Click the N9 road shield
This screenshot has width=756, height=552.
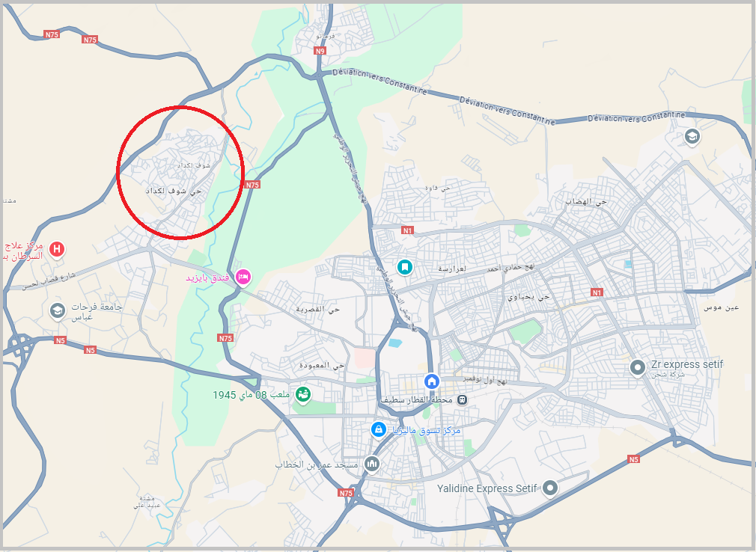320,51
